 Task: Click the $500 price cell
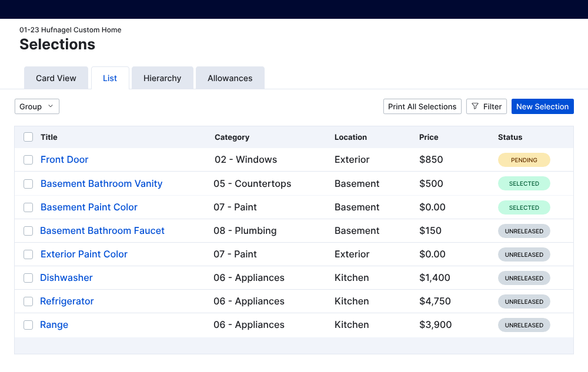click(431, 183)
